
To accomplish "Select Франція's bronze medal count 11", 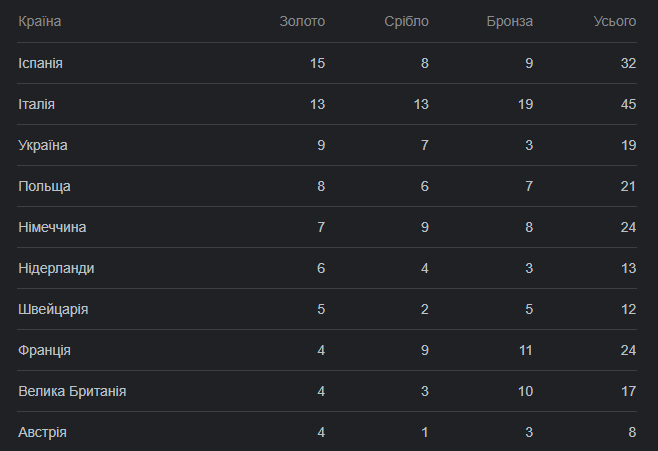I will 524,350.
